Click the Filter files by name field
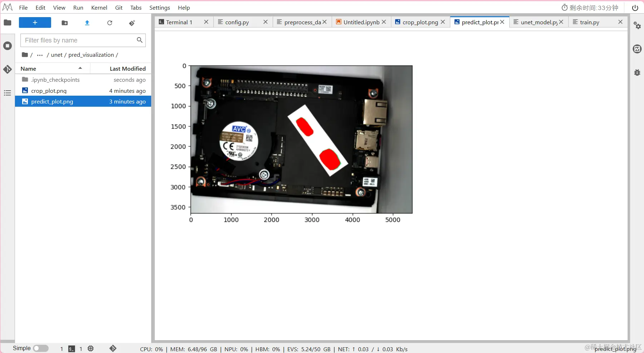Screen dimensions: 644x353 (83, 40)
